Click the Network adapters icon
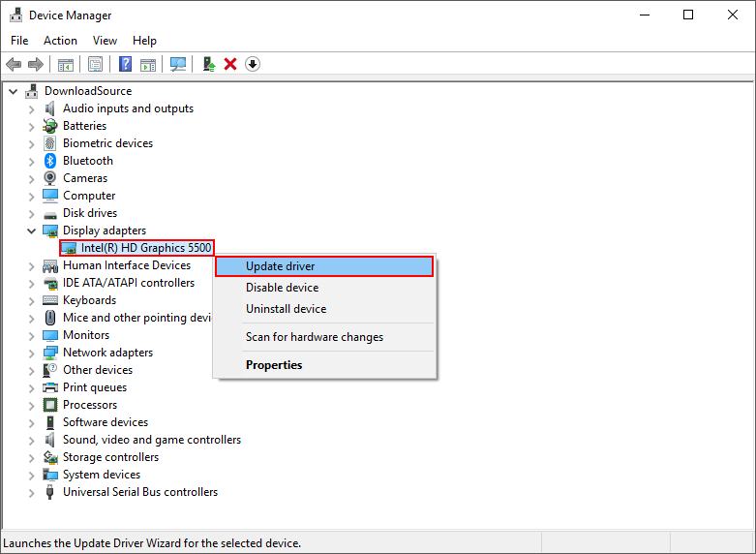756x554 pixels. click(x=50, y=353)
